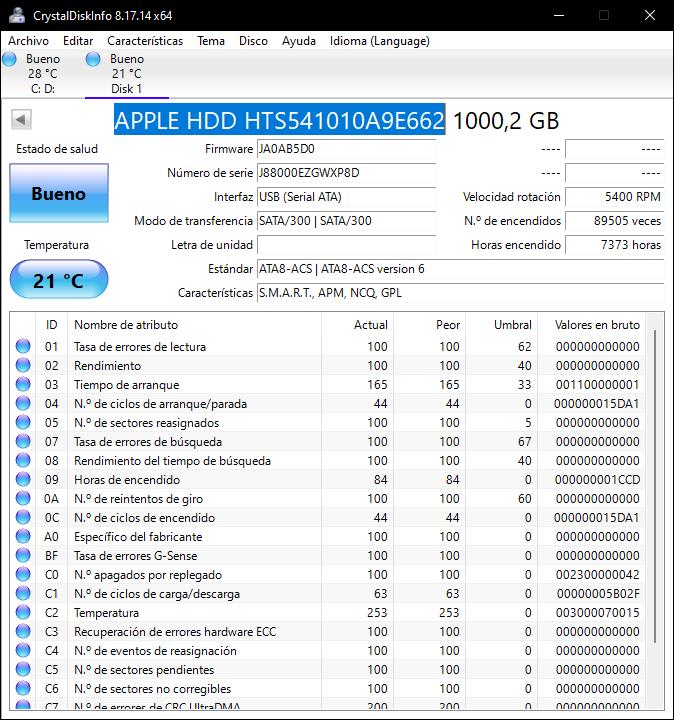Click the empty Letra de unidad field
Viewport: 674px width, 720px height.
[x=346, y=245]
